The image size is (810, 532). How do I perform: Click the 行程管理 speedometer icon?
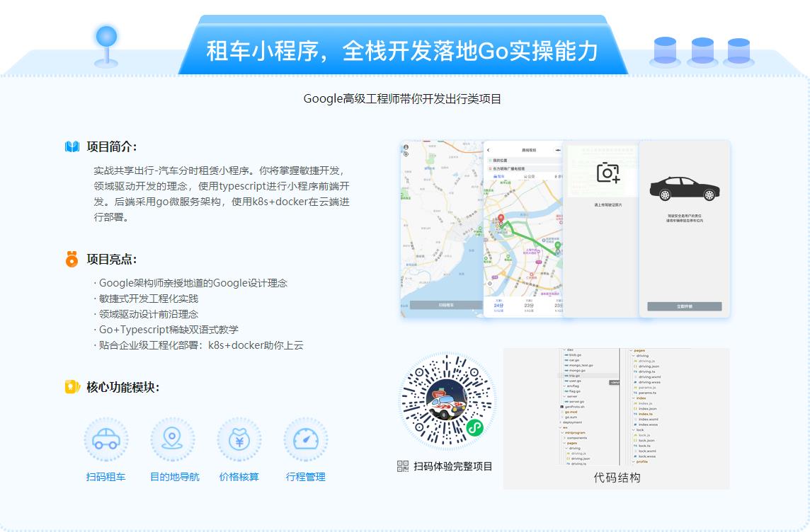[x=305, y=439]
